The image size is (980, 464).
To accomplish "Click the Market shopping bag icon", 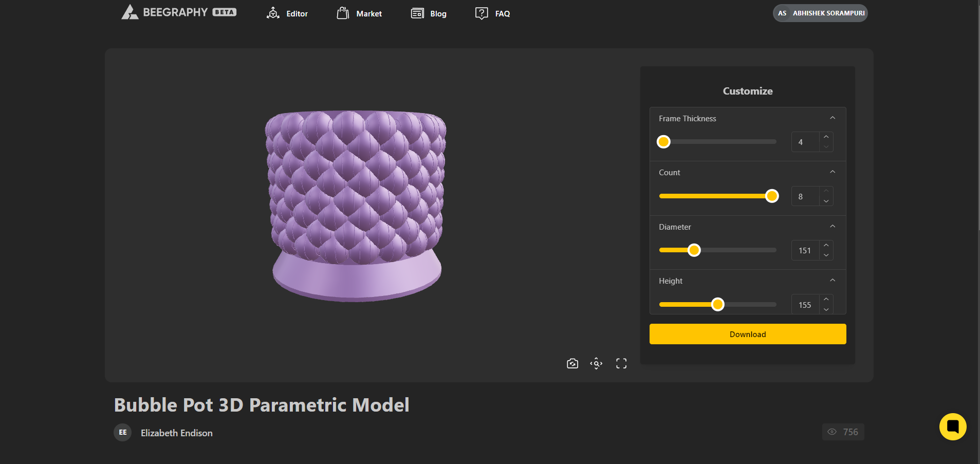I will click(x=343, y=13).
